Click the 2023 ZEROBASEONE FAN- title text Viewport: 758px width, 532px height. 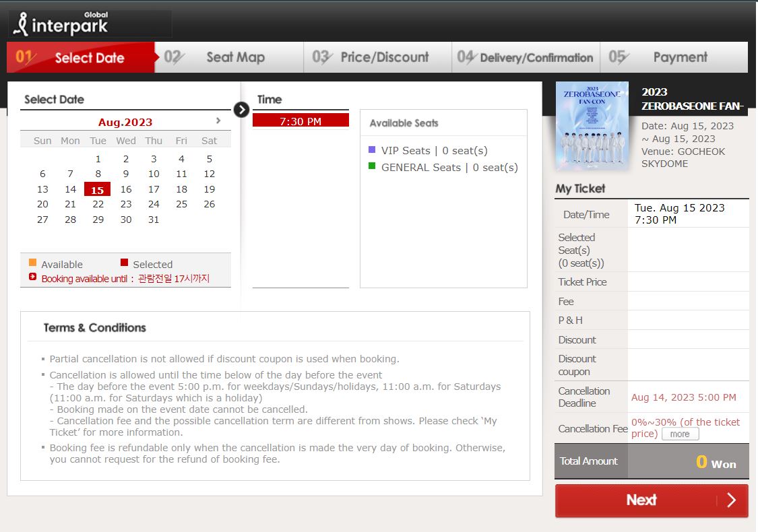(692, 99)
